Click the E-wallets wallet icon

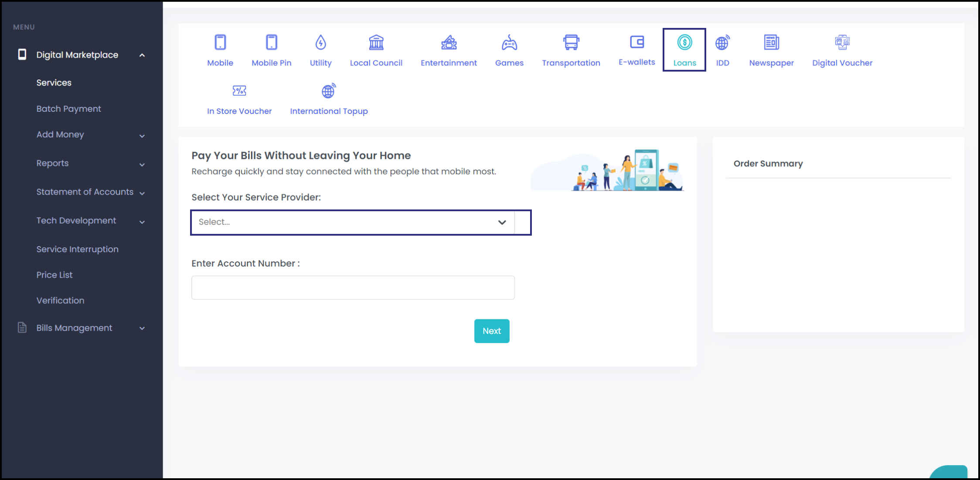(x=636, y=42)
